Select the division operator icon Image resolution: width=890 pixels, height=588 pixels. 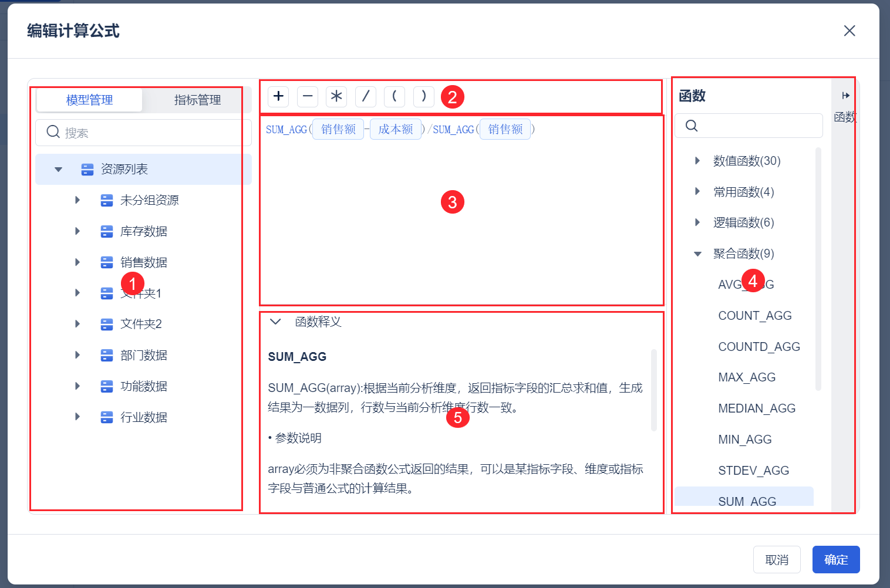(365, 96)
